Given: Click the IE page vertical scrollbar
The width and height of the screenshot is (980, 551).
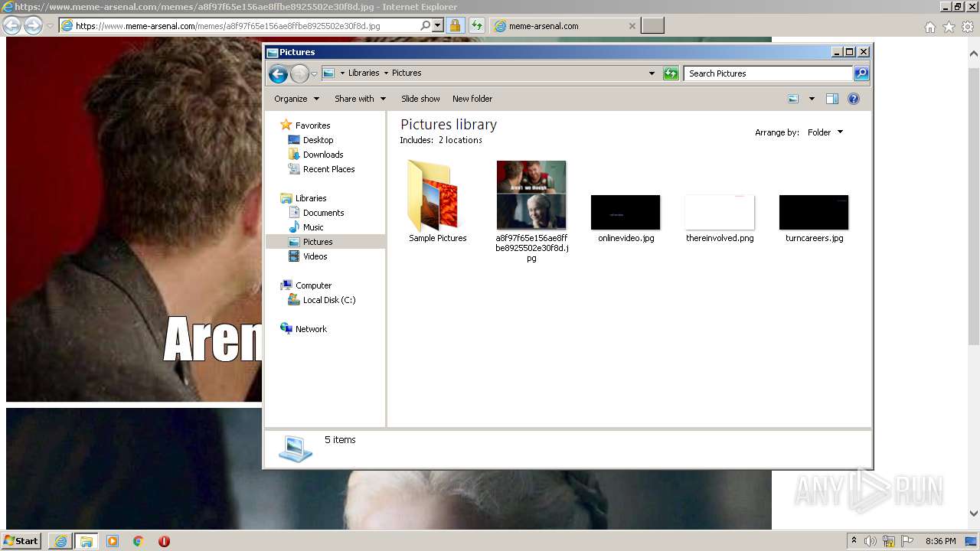Looking at the screenshot, I should click(x=974, y=283).
